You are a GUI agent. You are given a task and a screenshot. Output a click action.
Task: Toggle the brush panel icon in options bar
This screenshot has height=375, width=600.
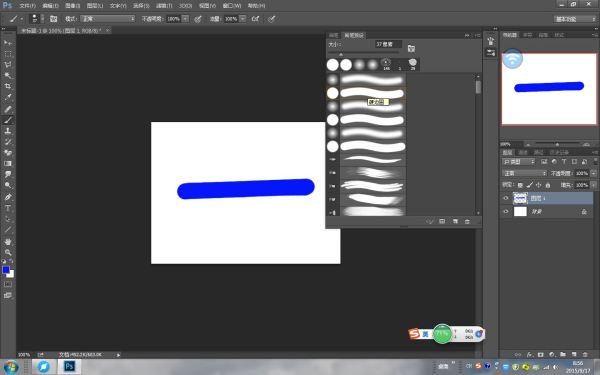(x=53, y=19)
